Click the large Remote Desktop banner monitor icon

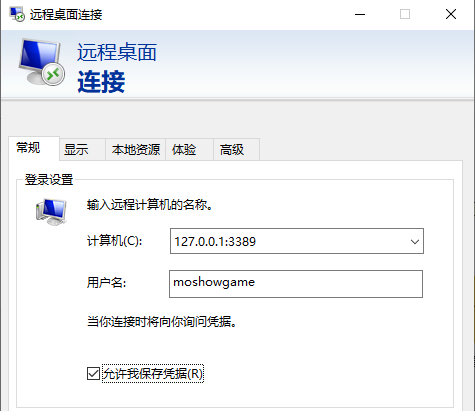tap(42, 62)
